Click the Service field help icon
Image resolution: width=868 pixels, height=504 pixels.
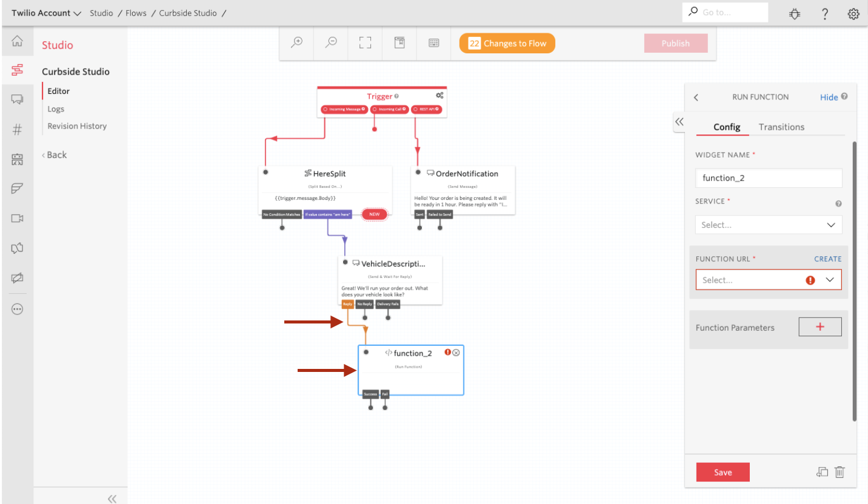pos(838,204)
